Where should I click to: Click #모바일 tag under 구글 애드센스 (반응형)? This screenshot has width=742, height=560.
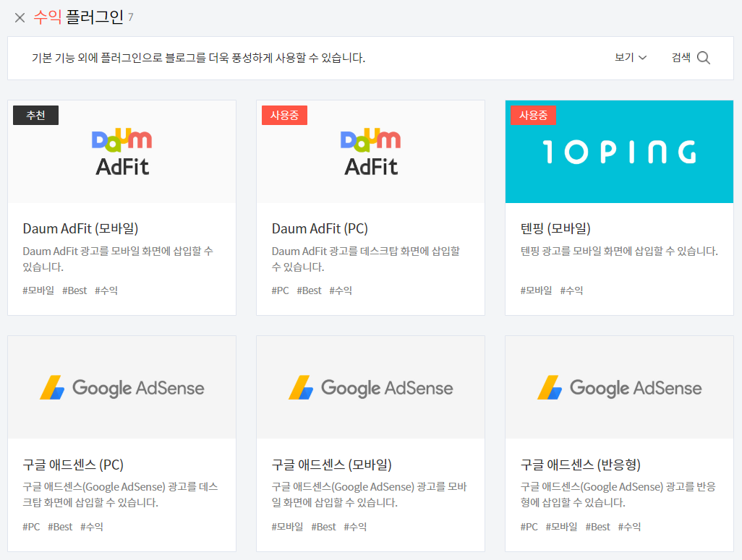coord(562,527)
